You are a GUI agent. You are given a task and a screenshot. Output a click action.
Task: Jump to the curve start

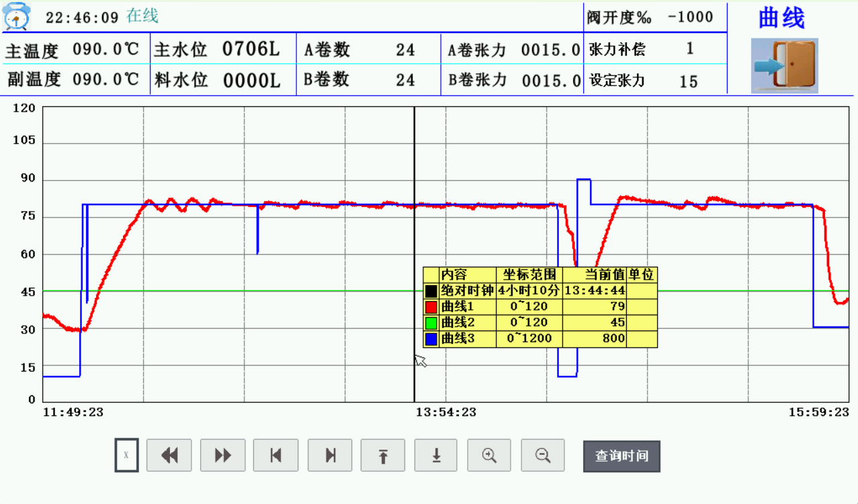tap(275, 456)
